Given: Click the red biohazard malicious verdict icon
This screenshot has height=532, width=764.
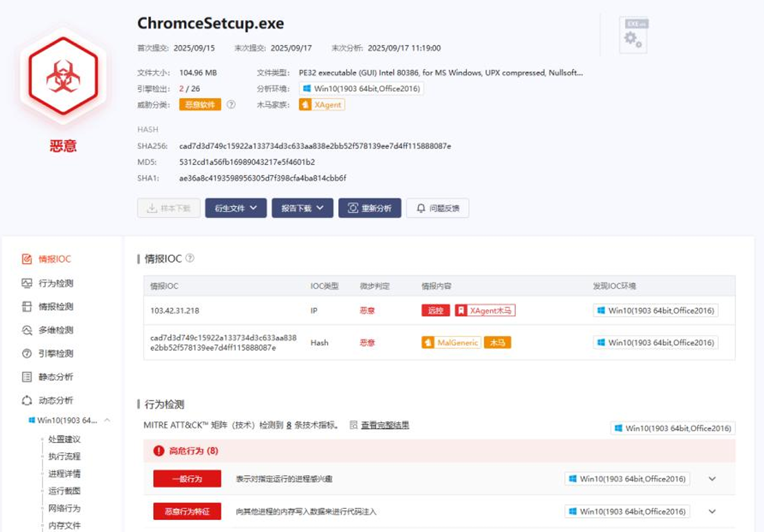Looking at the screenshot, I should pos(63,76).
